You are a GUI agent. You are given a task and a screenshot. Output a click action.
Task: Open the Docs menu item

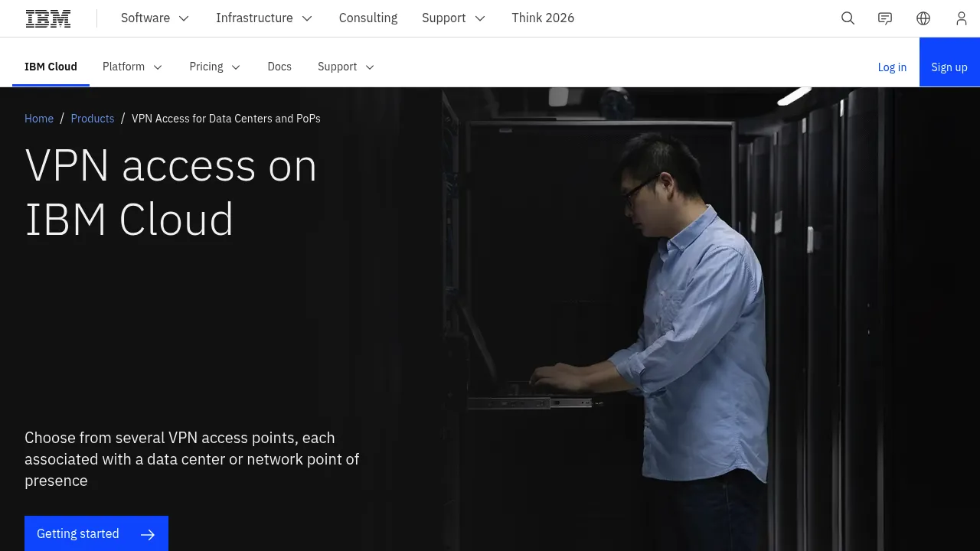(x=279, y=67)
